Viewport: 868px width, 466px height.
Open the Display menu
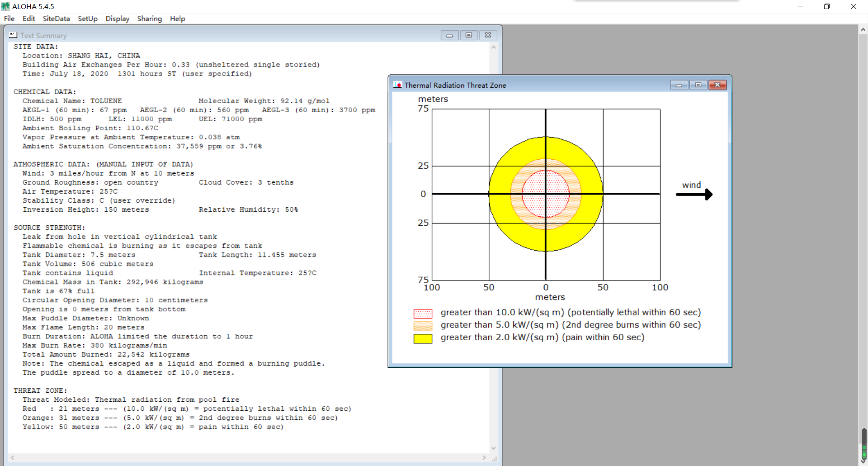[118, 19]
